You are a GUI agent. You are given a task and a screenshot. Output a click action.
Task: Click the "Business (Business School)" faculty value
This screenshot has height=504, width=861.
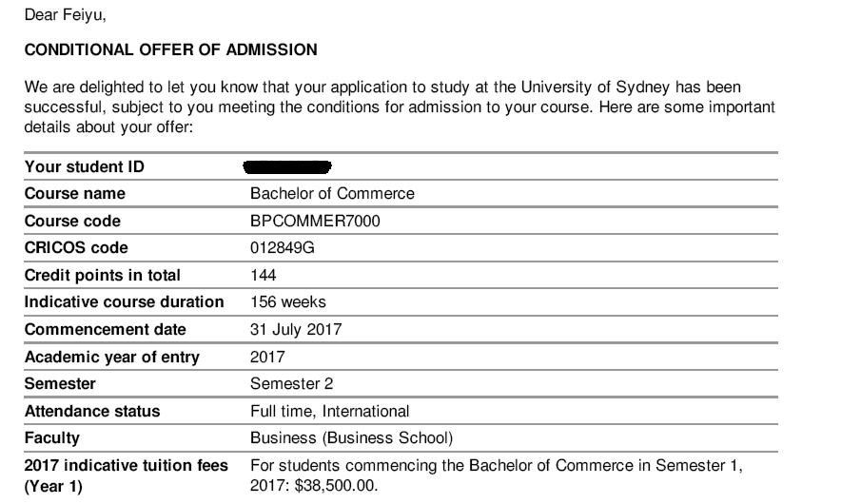tap(351, 438)
